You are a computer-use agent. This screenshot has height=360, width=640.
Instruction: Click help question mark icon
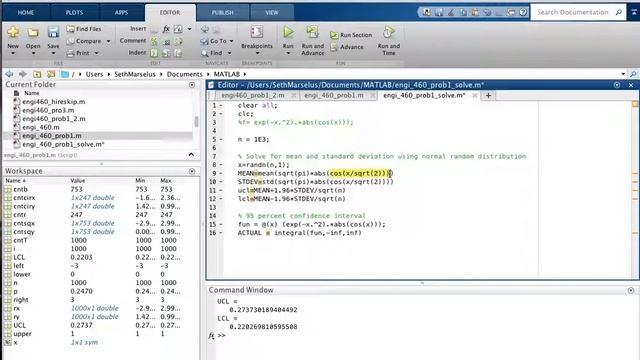(523, 12)
